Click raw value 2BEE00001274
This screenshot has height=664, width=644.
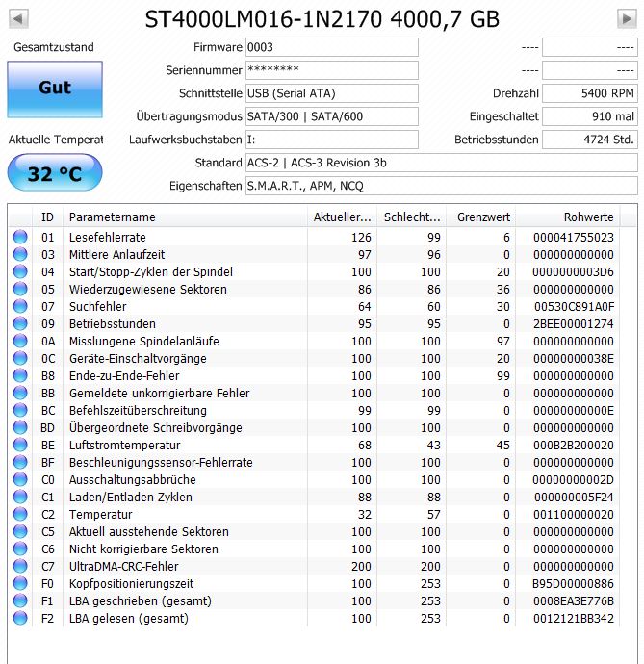click(574, 324)
